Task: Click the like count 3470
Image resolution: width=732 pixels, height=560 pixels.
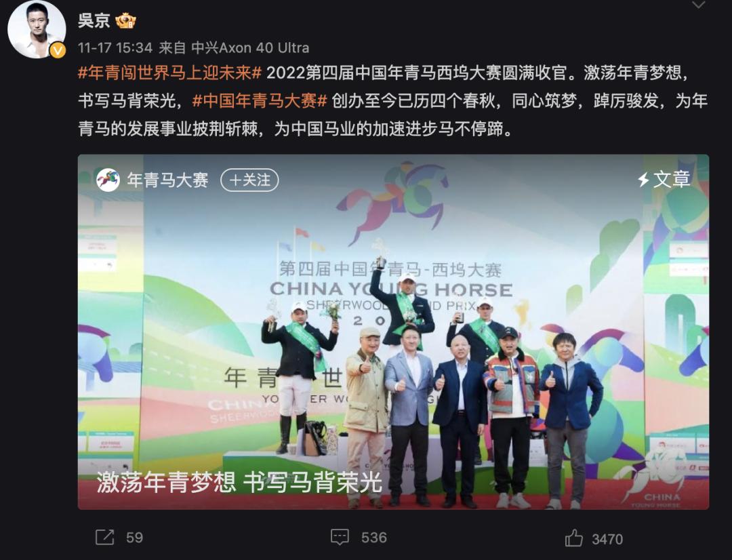Action: tap(607, 540)
